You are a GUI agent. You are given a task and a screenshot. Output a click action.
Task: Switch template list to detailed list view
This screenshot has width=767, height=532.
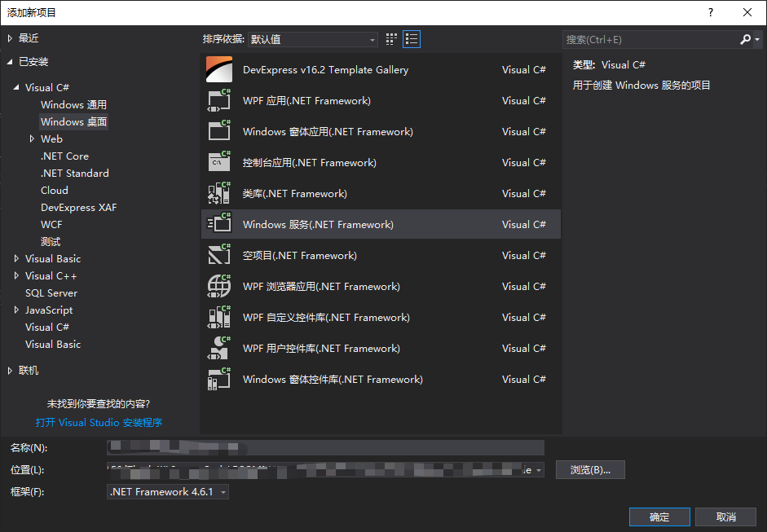[411, 38]
